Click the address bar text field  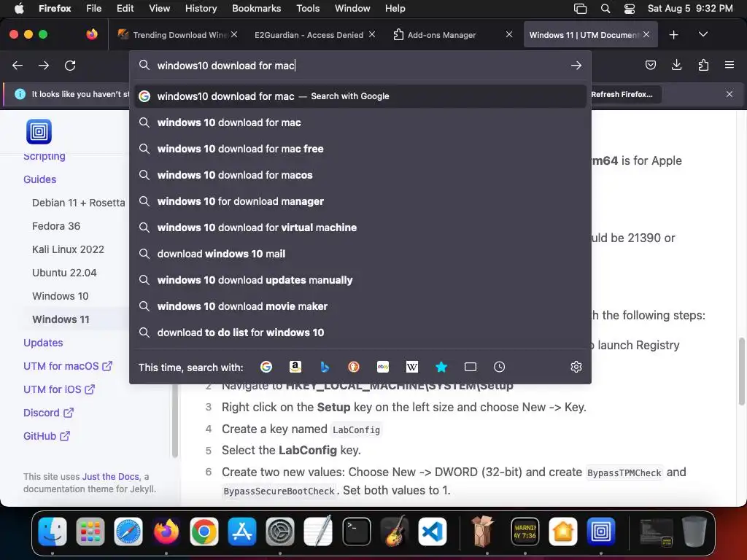360,65
